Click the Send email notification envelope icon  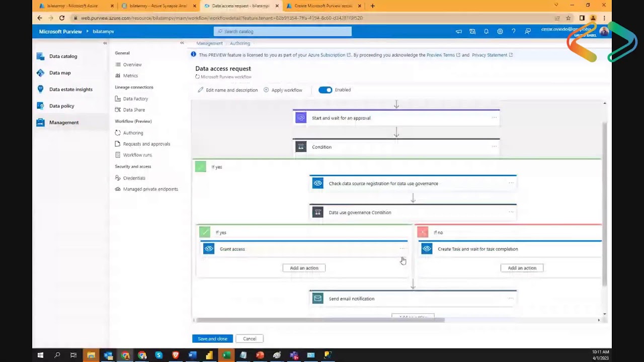click(317, 299)
